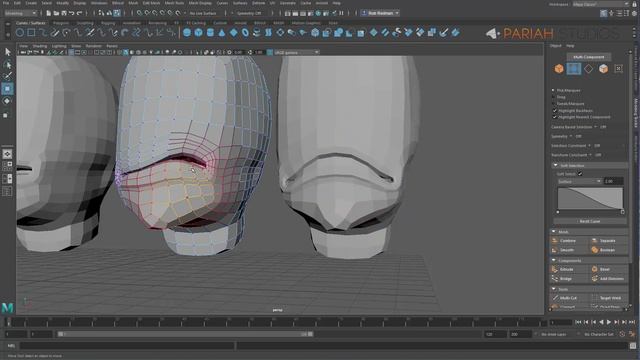Click the Undo arrow icon
Viewport: 640px width, 360px height.
tap(72, 13)
